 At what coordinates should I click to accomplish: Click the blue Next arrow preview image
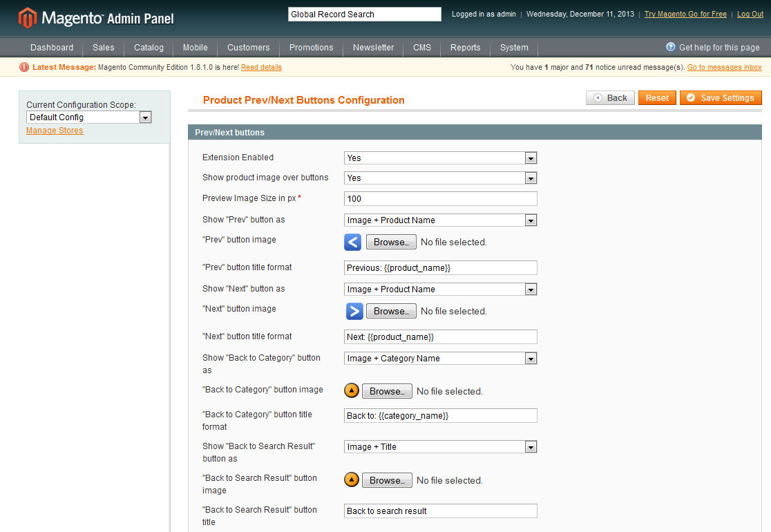(354, 311)
